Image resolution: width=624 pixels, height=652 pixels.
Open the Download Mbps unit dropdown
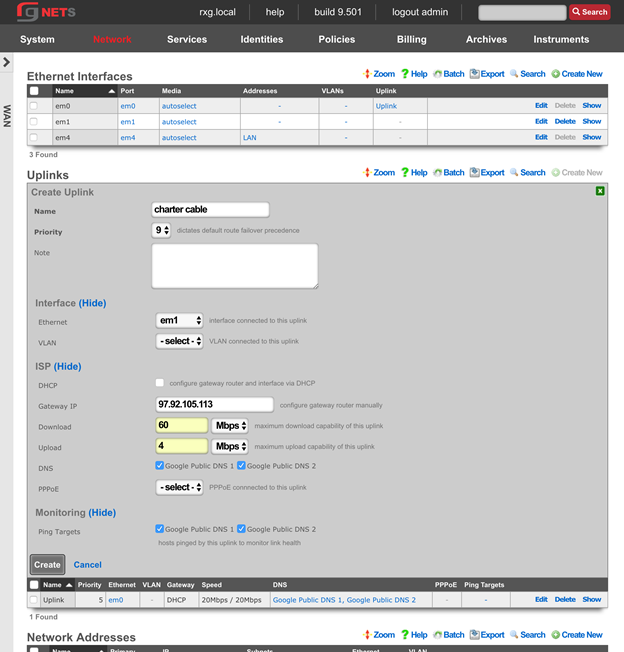[x=230, y=426]
